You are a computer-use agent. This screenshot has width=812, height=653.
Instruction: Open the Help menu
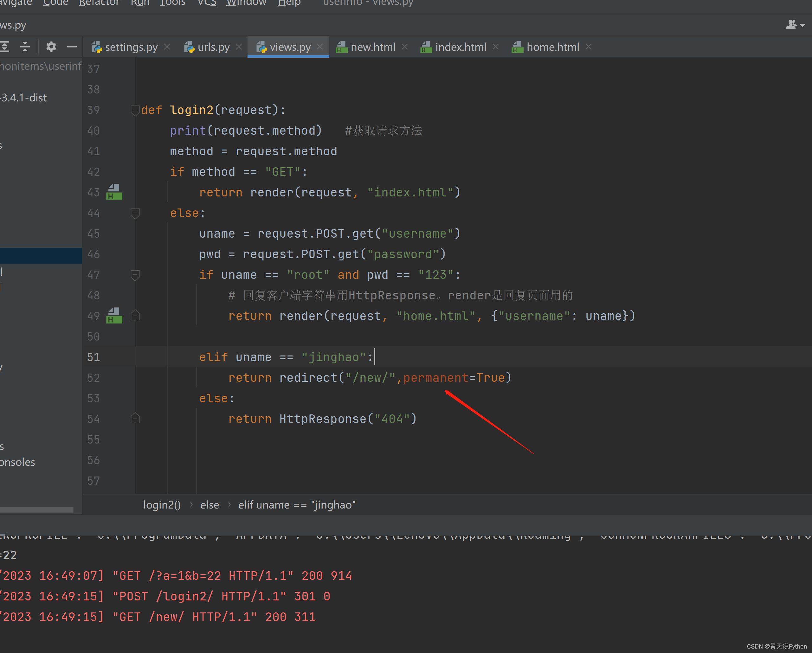point(289,3)
